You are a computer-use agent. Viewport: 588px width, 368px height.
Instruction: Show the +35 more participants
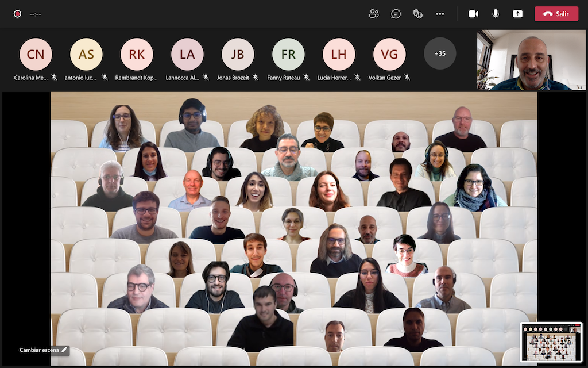[x=440, y=53]
